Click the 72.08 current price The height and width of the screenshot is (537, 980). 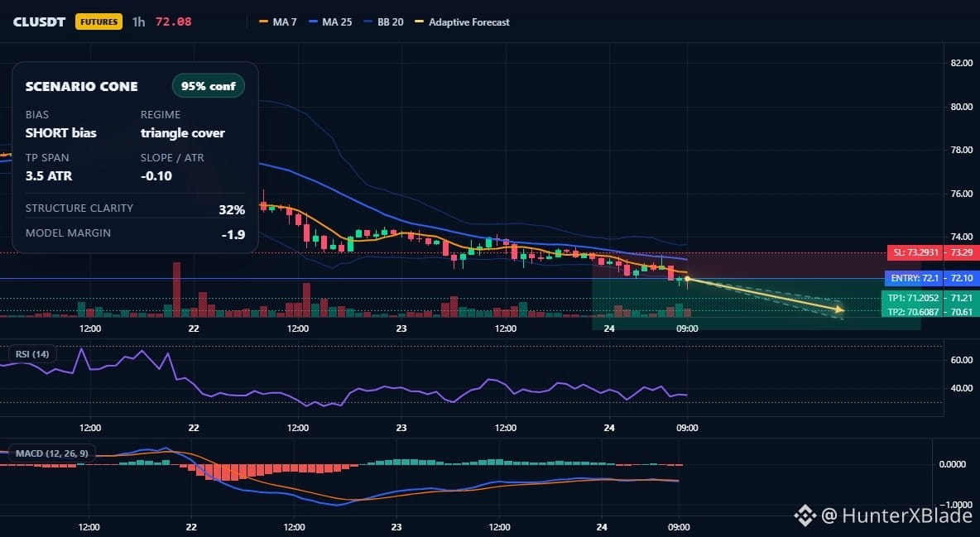[x=174, y=22]
